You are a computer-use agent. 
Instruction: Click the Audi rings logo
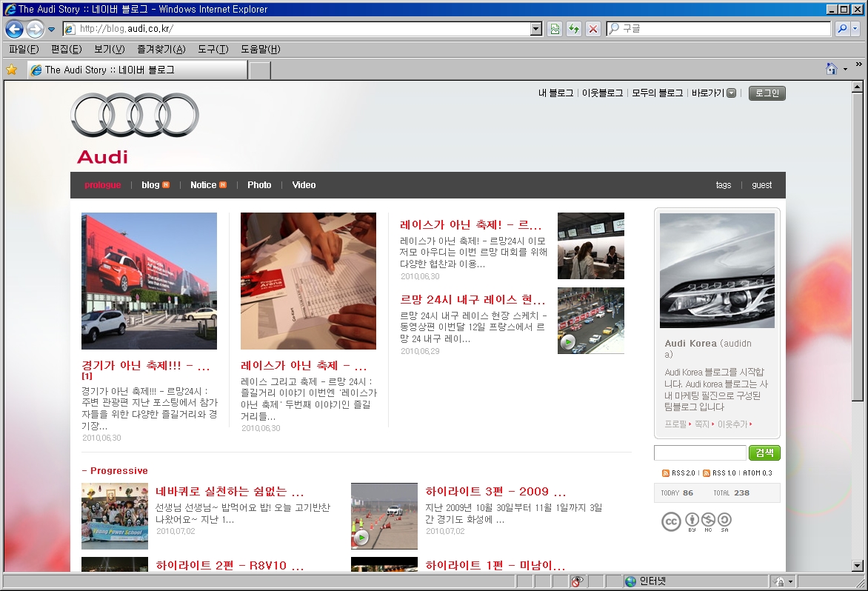[135, 115]
